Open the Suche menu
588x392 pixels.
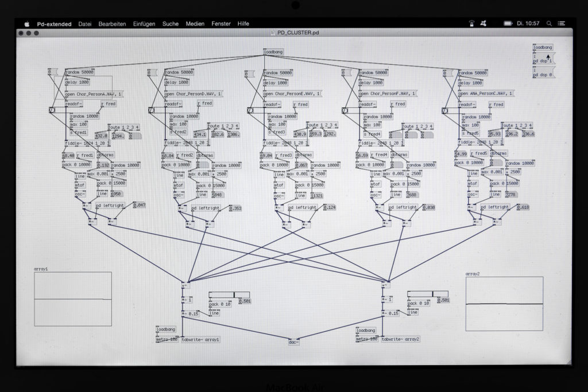(x=170, y=24)
